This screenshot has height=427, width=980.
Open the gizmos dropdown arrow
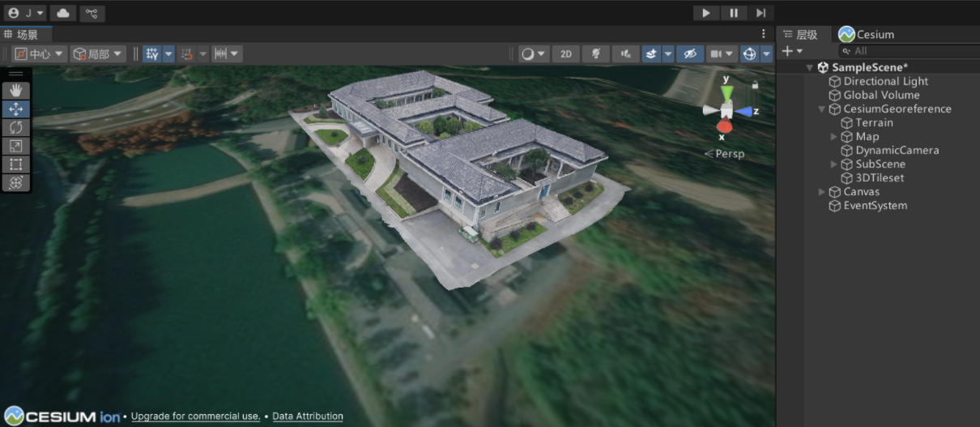pyautogui.click(x=767, y=54)
